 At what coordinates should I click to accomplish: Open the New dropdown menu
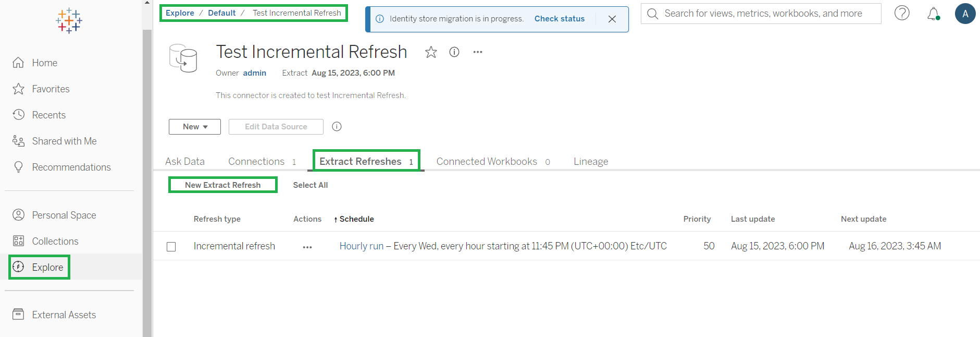pos(194,126)
